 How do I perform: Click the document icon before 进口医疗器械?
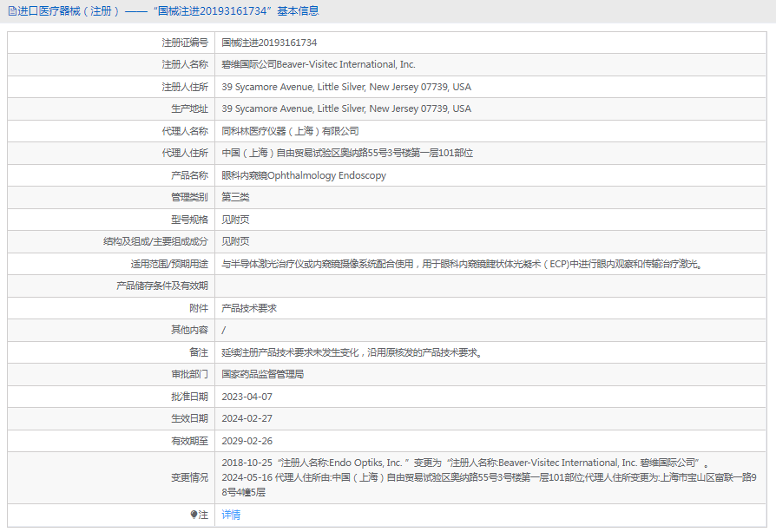coord(11,11)
